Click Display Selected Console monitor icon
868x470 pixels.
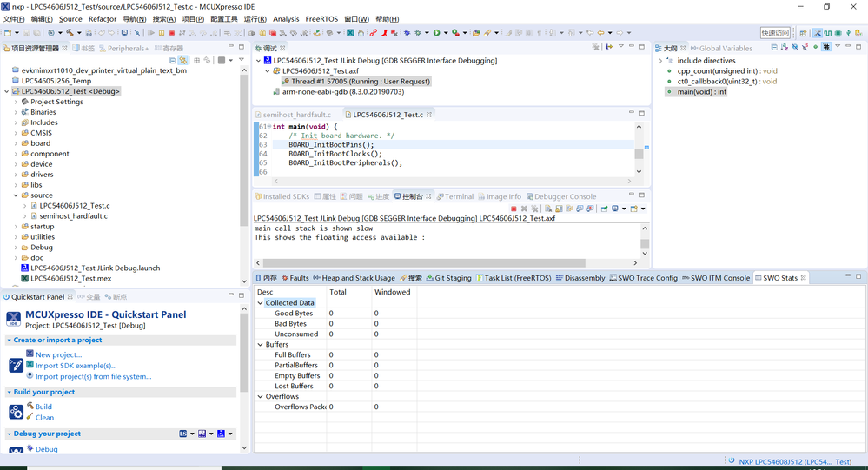[x=615, y=209]
